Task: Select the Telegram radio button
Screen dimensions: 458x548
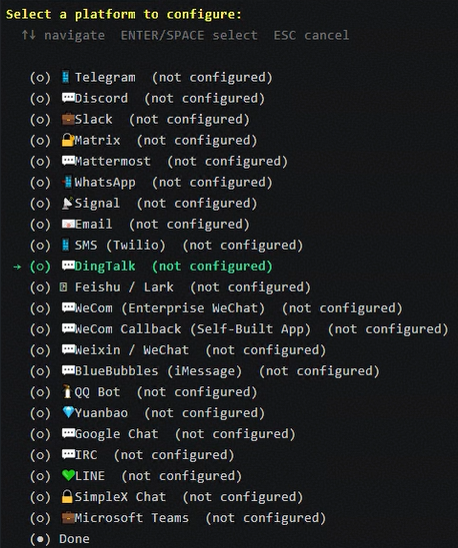Action: (40, 78)
